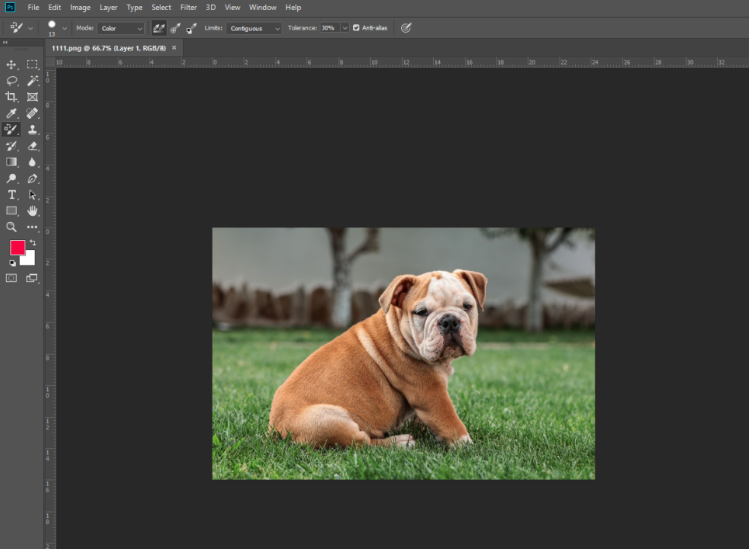Select the Rectangular Marquee tool
751x549 pixels.
32,65
